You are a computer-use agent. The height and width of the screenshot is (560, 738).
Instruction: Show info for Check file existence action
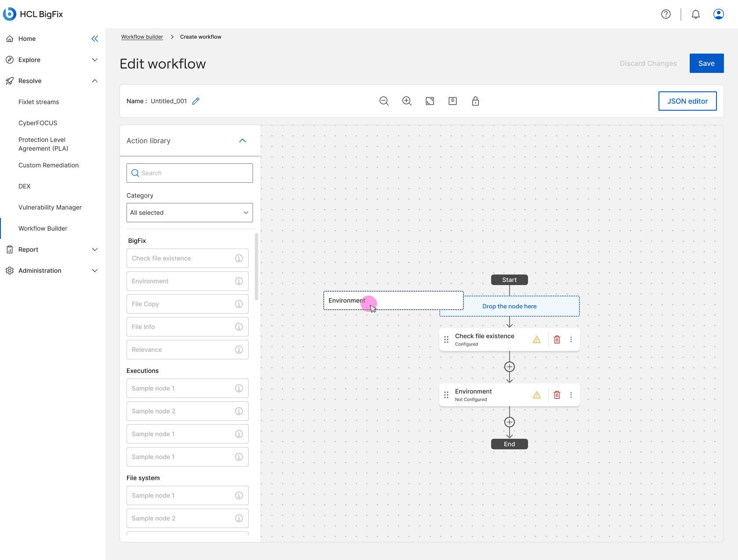click(x=239, y=258)
